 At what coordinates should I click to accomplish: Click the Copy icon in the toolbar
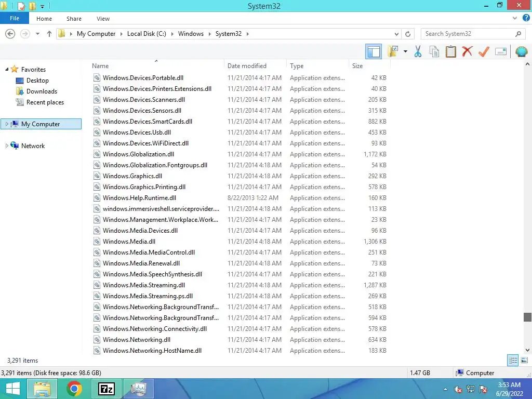tap(434, 51)
